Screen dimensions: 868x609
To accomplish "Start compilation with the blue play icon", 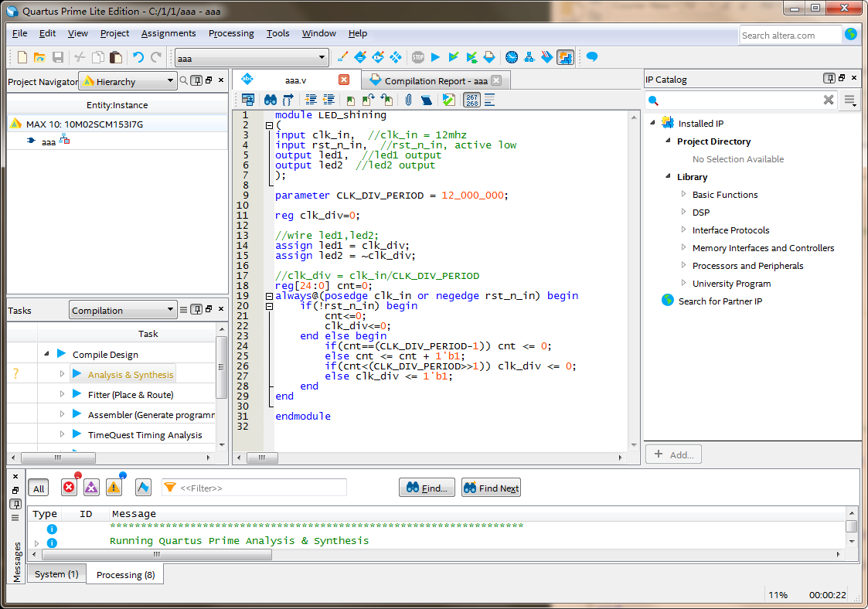I will coord(436,57).
